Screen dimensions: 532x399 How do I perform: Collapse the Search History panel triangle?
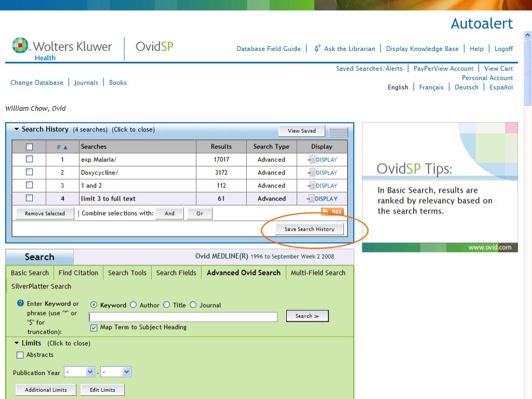[x=16, y=129]
